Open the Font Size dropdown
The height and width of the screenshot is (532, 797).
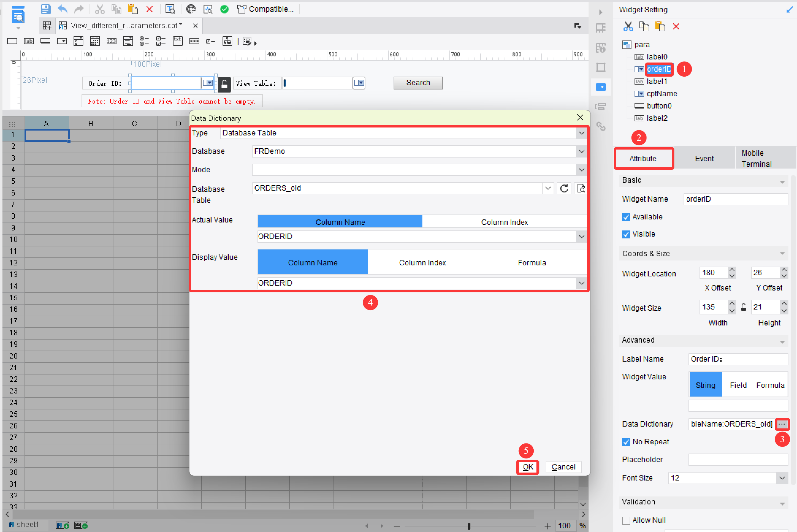[782, 478]
